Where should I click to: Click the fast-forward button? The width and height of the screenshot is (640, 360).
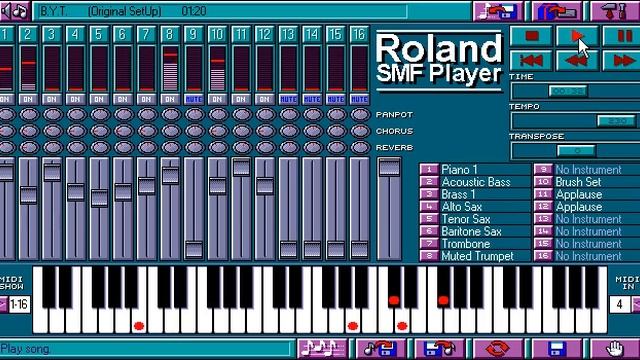(x=623, y=61)
